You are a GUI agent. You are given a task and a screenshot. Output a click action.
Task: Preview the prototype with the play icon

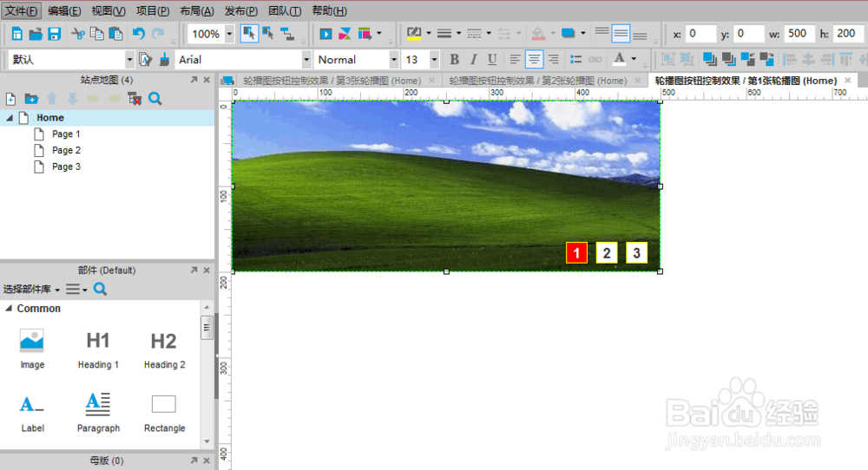pyautogui.click(x=325, y=34)
